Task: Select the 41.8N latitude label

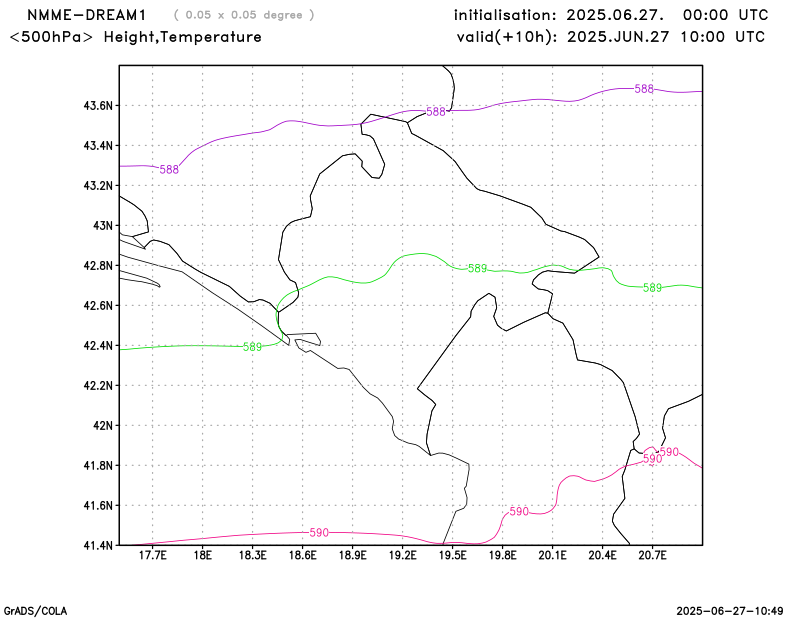Action: pyautogui.click(x=98, y=466)
